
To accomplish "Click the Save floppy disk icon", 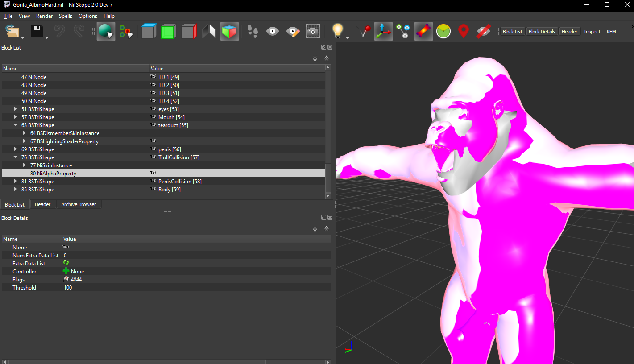I will click(37, 32).
